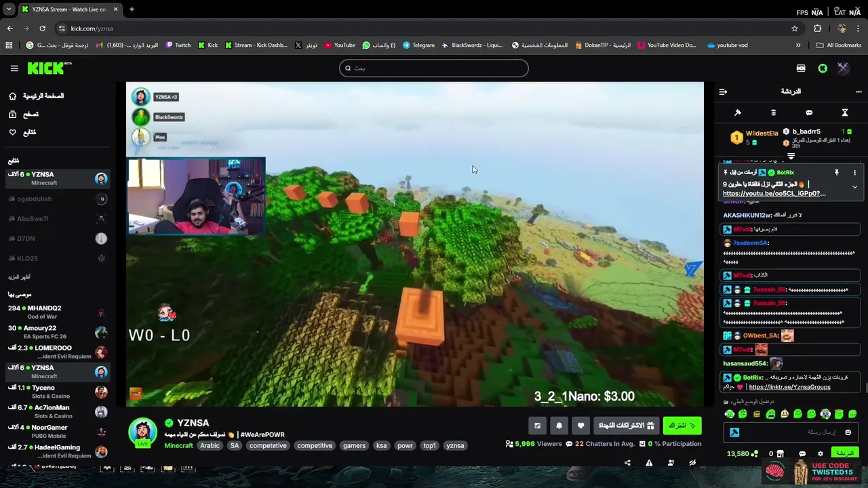868x488 pixels.
Task: Click the hammer mod badge in message box
Action: (734, 432)
